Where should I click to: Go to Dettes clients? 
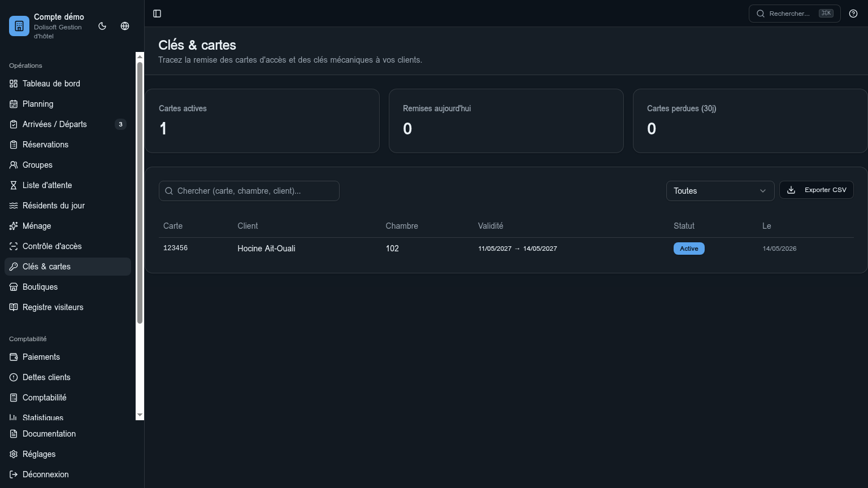point(68,377)
